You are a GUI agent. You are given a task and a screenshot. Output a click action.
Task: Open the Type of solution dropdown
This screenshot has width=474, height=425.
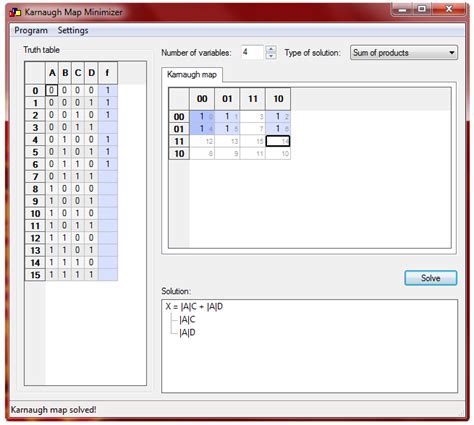[404, 53]
